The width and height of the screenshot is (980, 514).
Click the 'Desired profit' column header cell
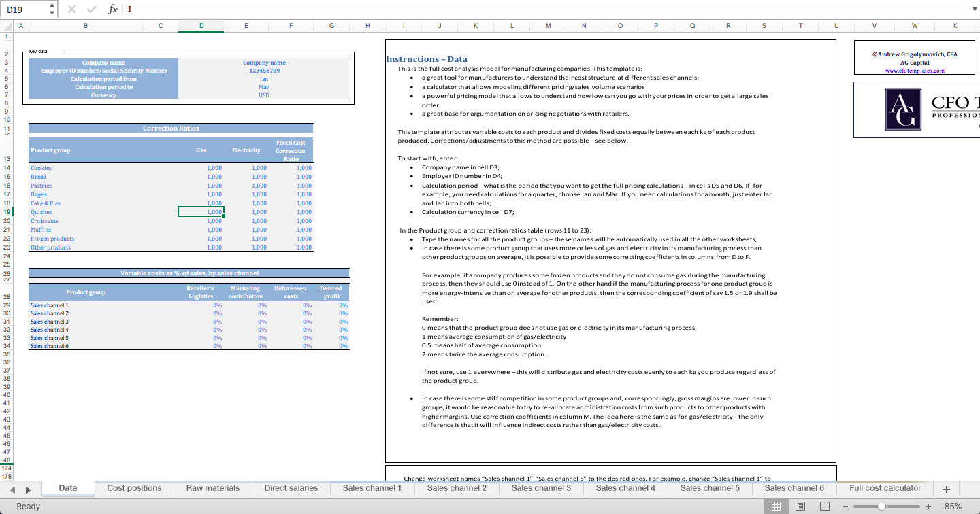(x=331, y=292)
